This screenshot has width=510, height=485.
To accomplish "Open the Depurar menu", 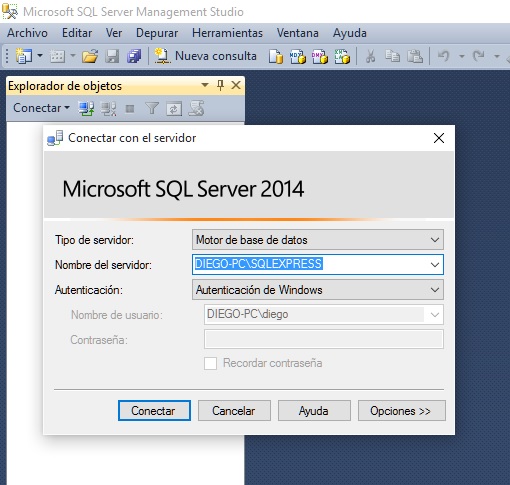I will point(157,33).
